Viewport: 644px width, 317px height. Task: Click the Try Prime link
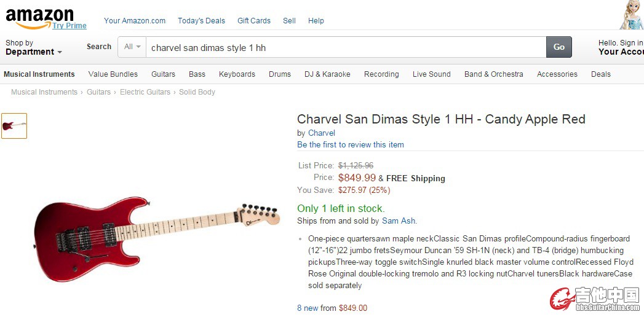pyautogui.click(x=70, y=26)
